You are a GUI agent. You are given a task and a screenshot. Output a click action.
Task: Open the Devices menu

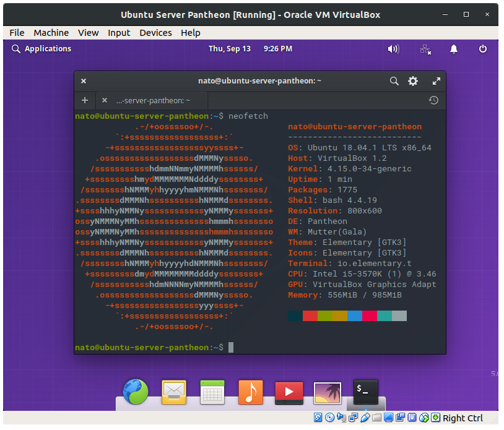(155, 33)
